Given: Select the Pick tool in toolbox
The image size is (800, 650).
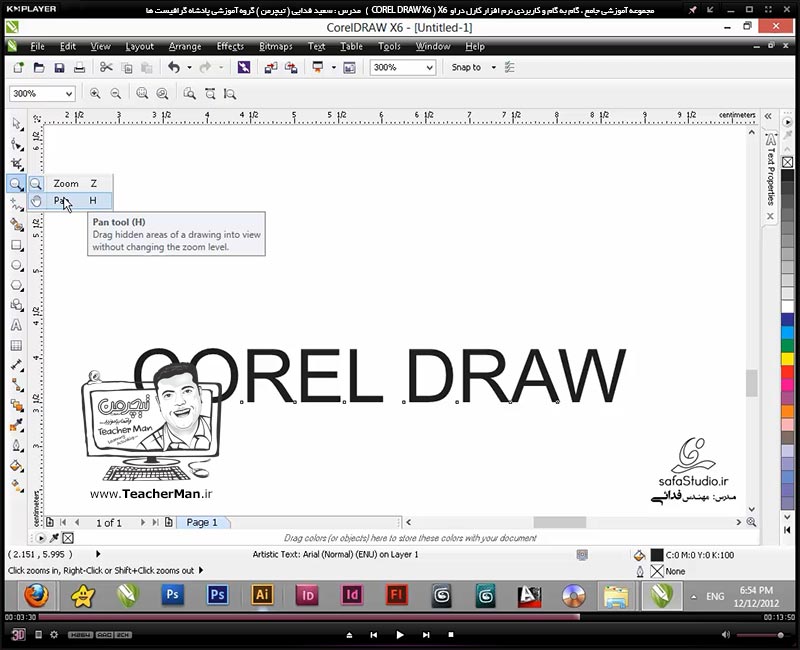Looking at the screenshot, I should [x=17, y=124].
